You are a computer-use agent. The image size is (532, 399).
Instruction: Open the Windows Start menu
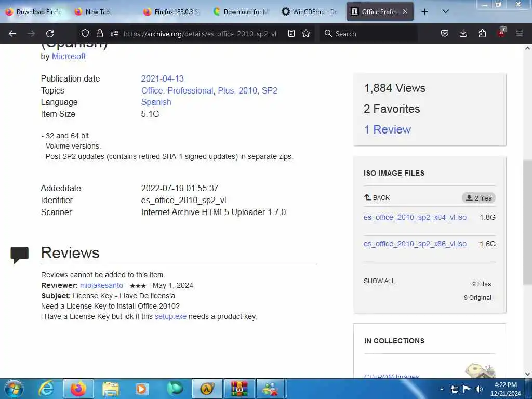(x=14, y=389)
